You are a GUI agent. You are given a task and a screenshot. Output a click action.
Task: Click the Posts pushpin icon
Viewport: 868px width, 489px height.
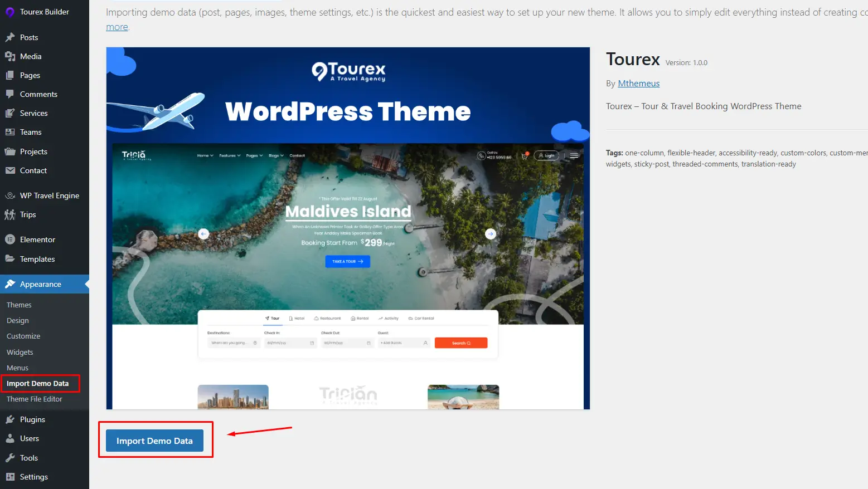point(10,37)
